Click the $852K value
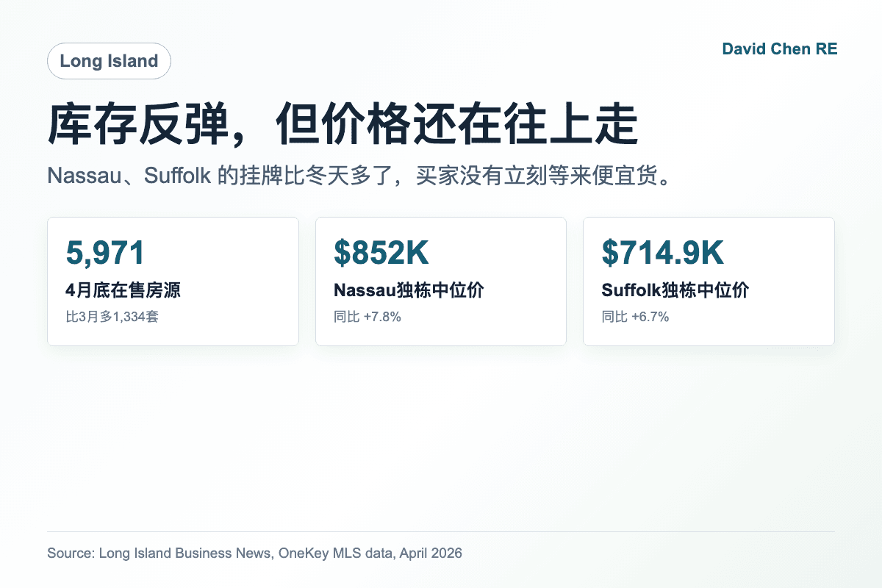 tap(381, 253)
